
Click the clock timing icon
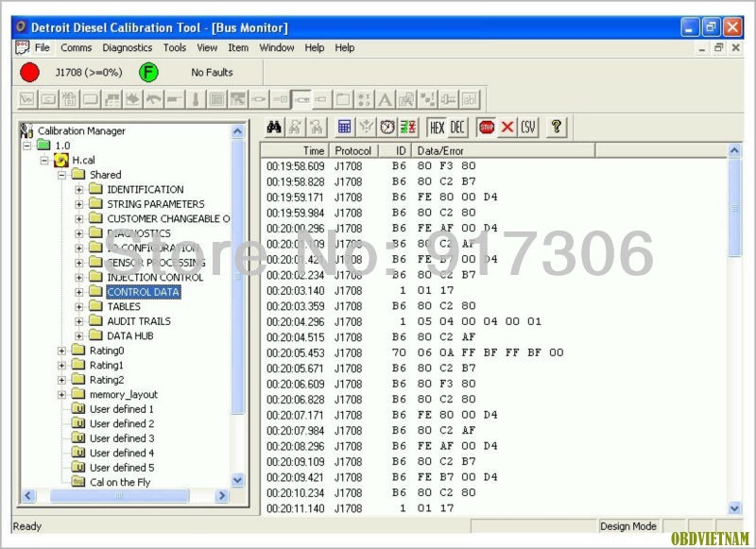387,128
